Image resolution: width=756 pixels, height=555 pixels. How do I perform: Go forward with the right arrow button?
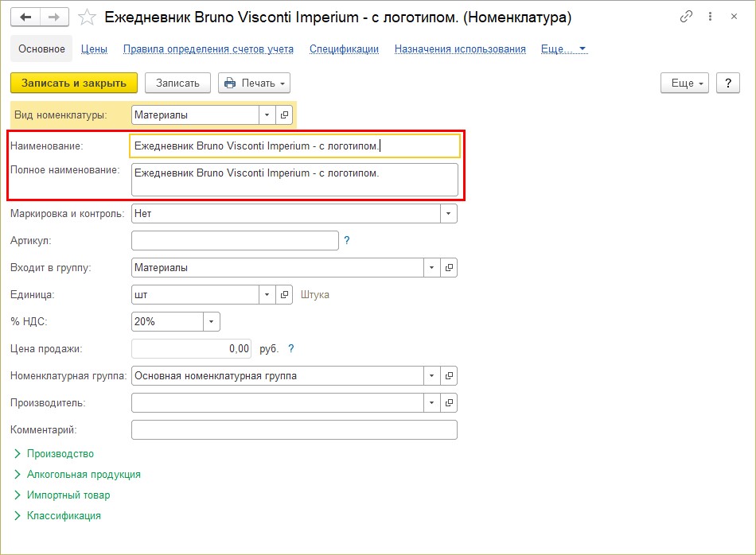point(54,17)
